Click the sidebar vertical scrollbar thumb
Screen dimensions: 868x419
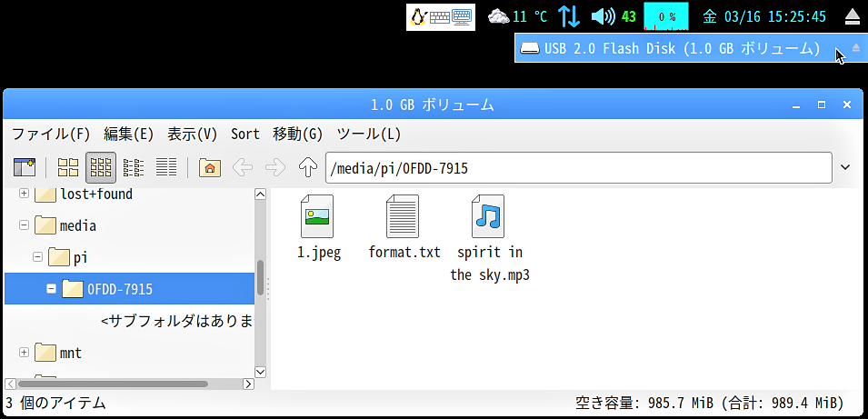(260, 278)
